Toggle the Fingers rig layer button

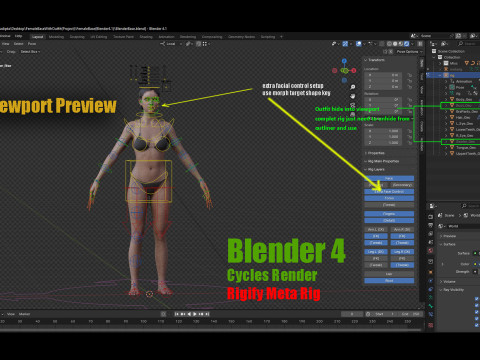pyautogui.click(x=389, y=214)
